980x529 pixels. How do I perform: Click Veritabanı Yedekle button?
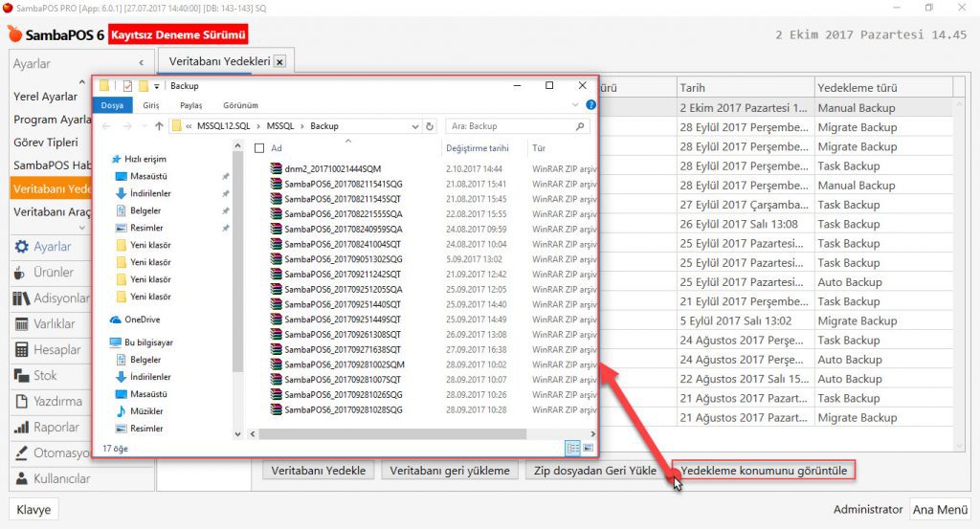click(318, 471)
